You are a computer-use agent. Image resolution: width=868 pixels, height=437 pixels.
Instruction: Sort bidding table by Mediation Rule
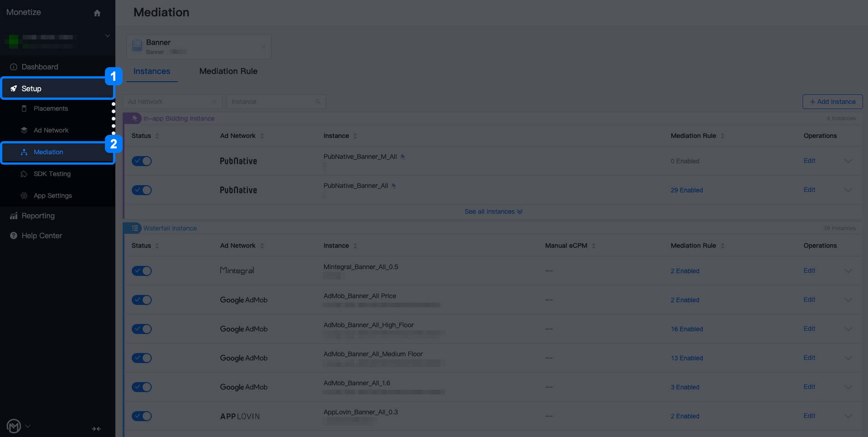[x=722, y=136]
